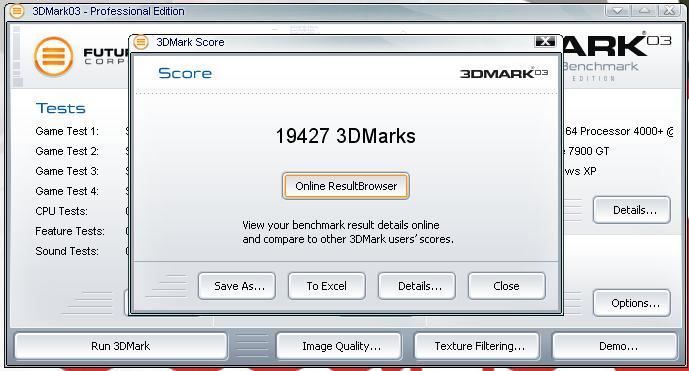Select the 19427 3DMarks score text
The height and width of the screenshot is (371, 689).
345,136
